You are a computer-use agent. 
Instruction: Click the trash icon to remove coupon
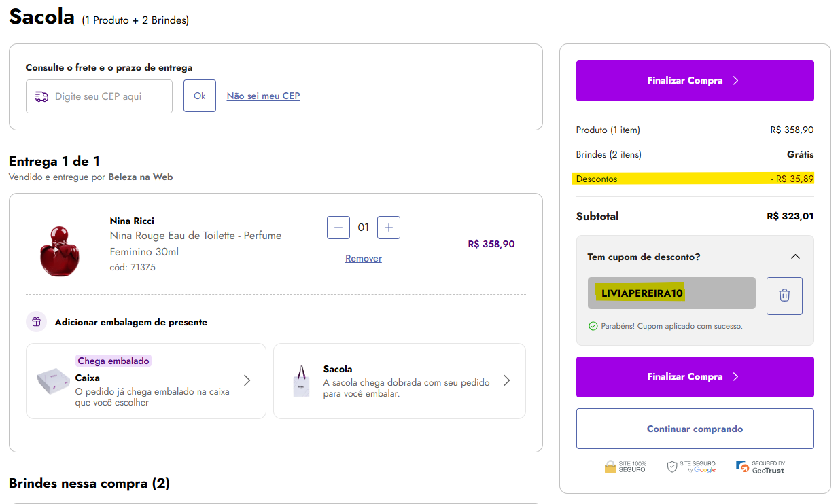[784, 295]
